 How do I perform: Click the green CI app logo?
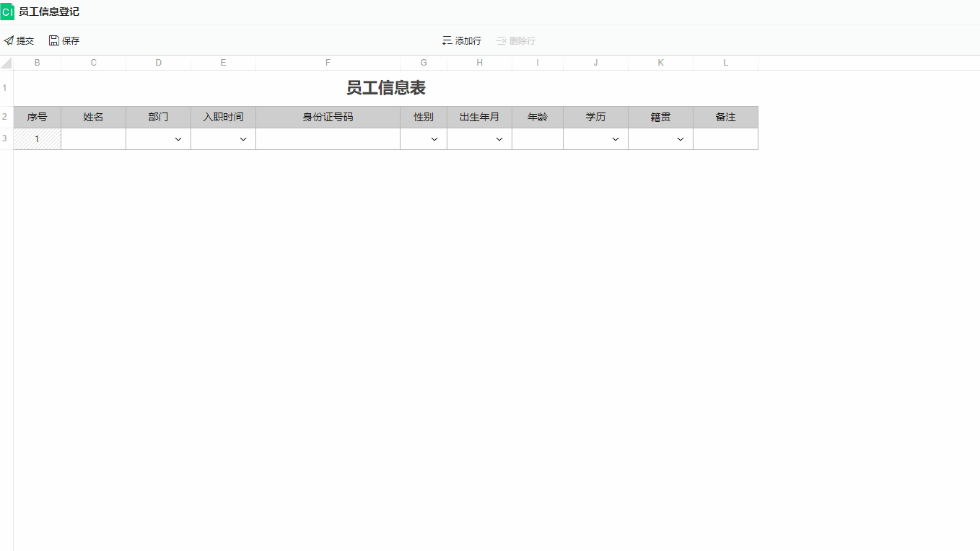click(x=8, y=11)
